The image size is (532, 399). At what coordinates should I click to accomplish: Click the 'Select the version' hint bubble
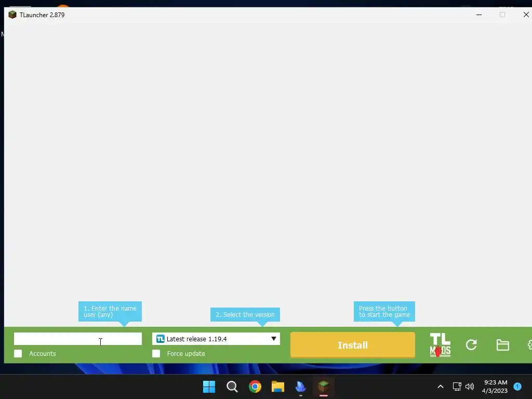(x=245, y=314)
